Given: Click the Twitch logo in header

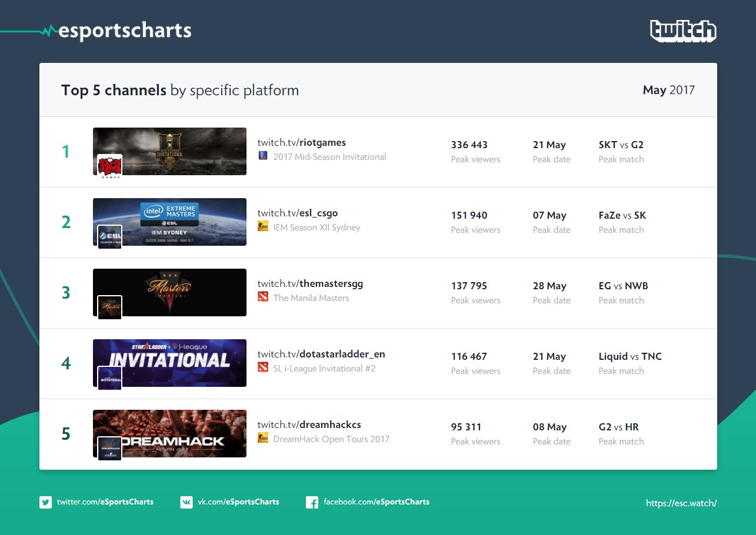Looking at the screenshot, I should point(683,31).
